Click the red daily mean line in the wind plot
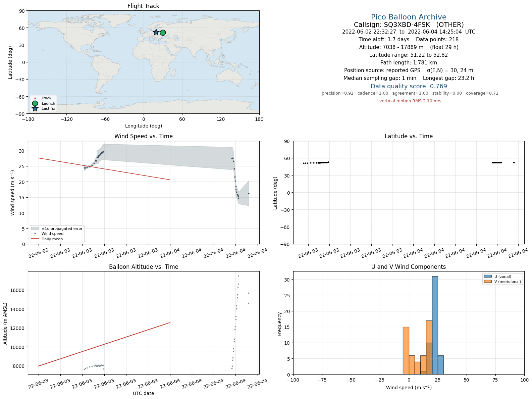Viewport: 532px width, 399px height. tap(104, 169)
